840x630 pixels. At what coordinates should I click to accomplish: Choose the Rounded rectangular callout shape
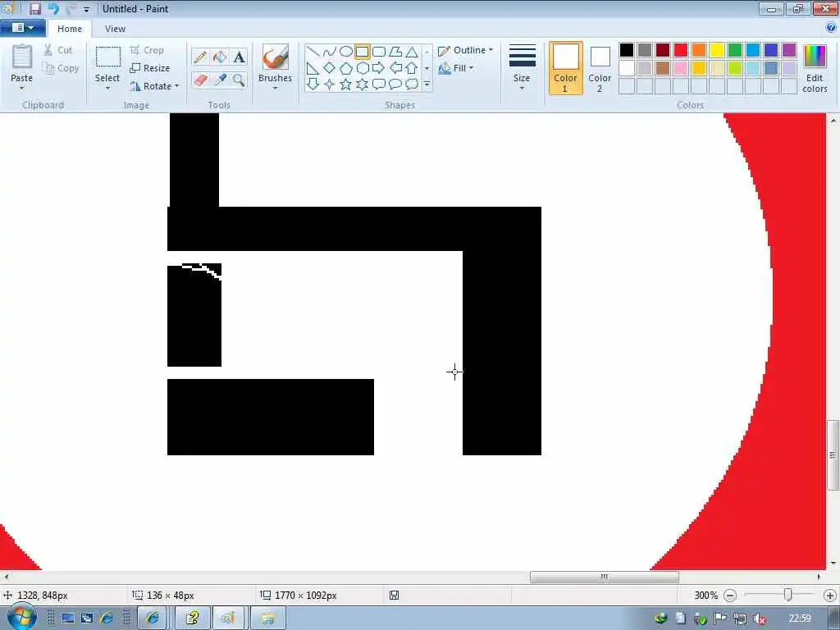coord(379,84)
